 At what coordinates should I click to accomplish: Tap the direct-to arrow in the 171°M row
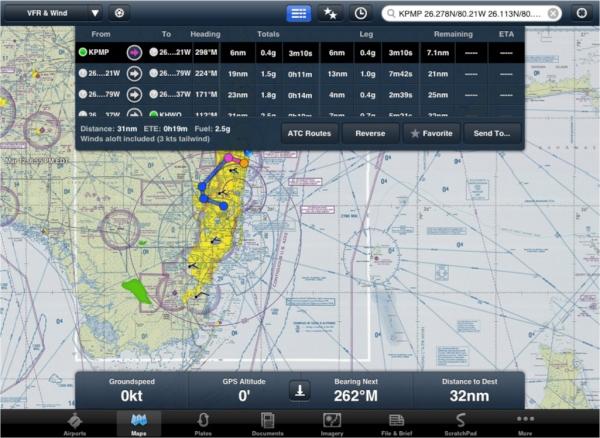point(134,94)
